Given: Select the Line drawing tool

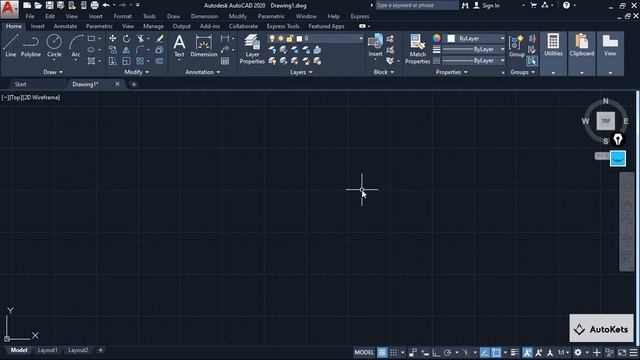Looking at the screenshot, I should (10, 45).
